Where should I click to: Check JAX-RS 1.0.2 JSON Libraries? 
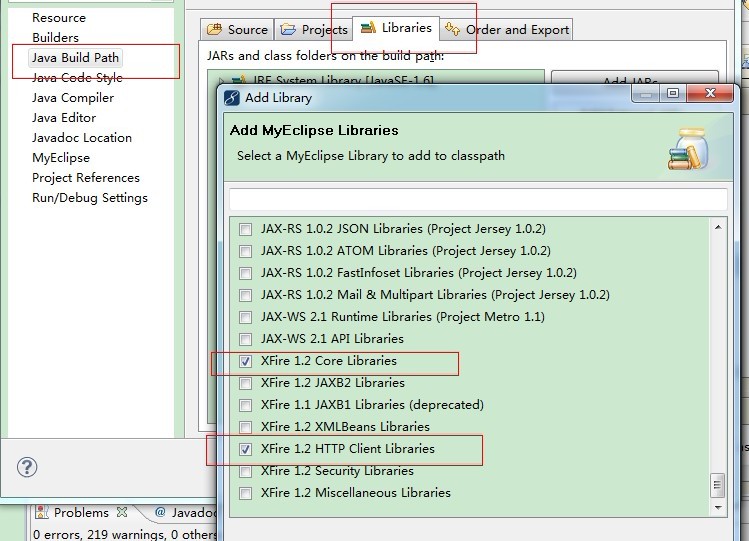(x=246, y=229)
